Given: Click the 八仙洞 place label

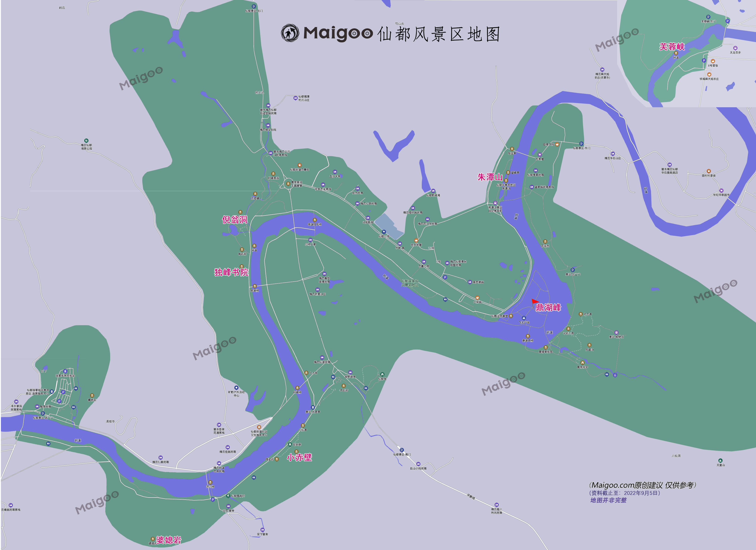Looking at the screenshot, I should coord(676,456).
